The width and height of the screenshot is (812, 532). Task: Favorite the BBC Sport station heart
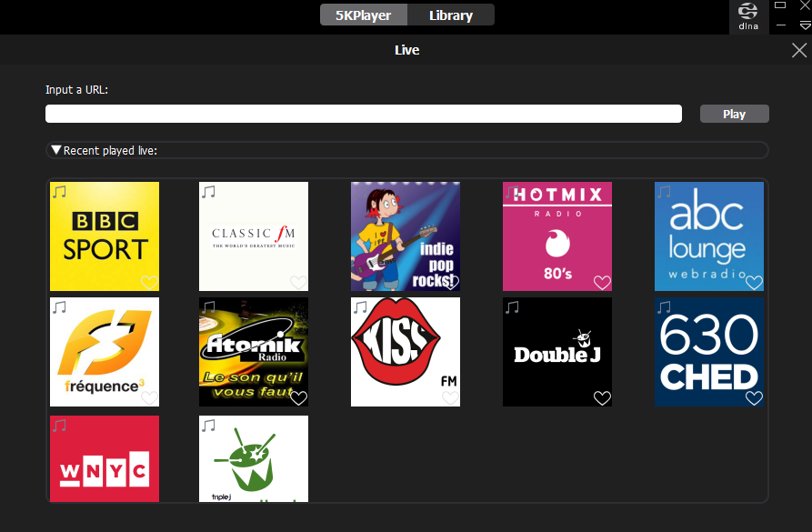[149, 282]
